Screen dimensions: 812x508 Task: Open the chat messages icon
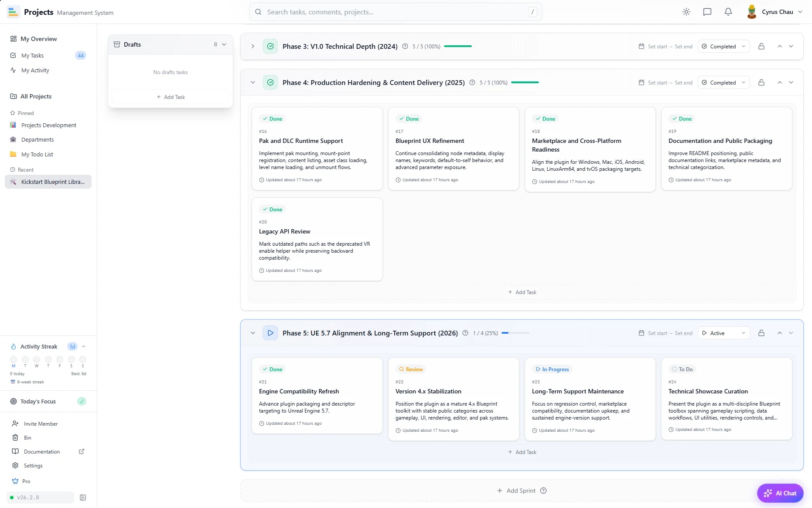pyautogui.click(x=707, y=12)
